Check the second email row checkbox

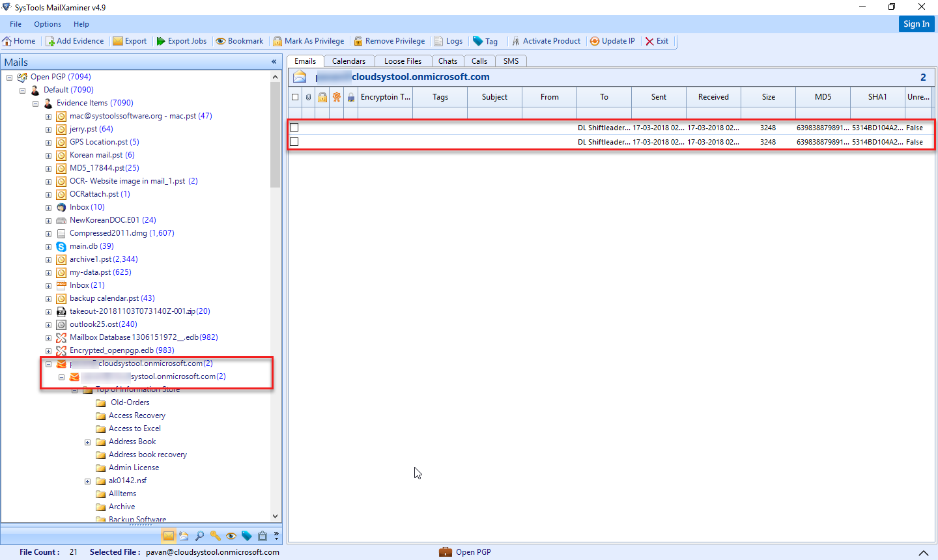click(x=294, y=141)
